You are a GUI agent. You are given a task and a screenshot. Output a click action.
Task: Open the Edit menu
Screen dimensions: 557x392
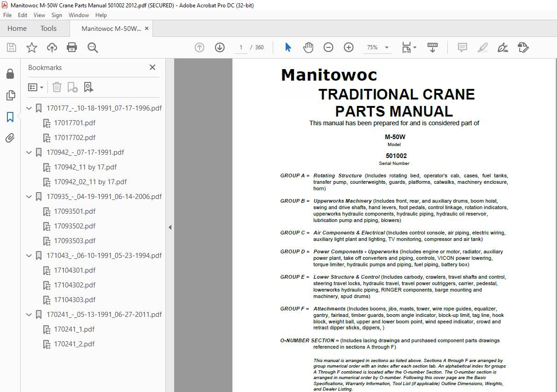click(23, 15)
